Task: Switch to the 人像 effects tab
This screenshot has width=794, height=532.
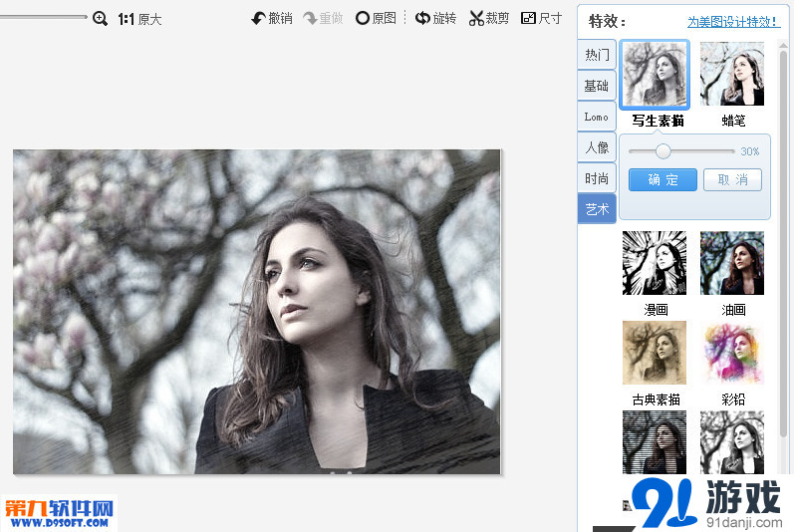Action: coord(597,147)
